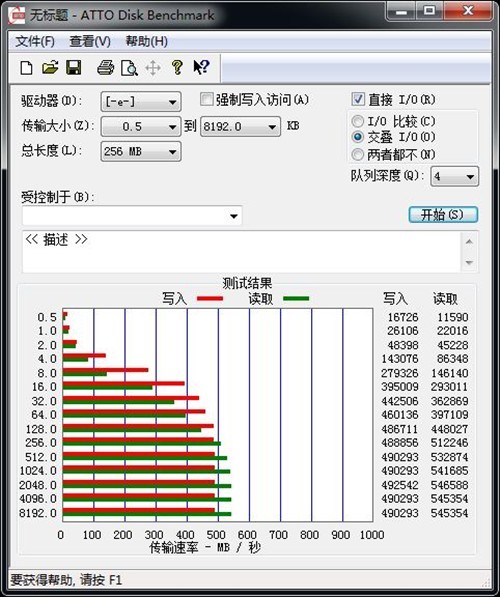Click the Print toolbar icon
This screenshot has width=500, height=597.
(105, 68)
